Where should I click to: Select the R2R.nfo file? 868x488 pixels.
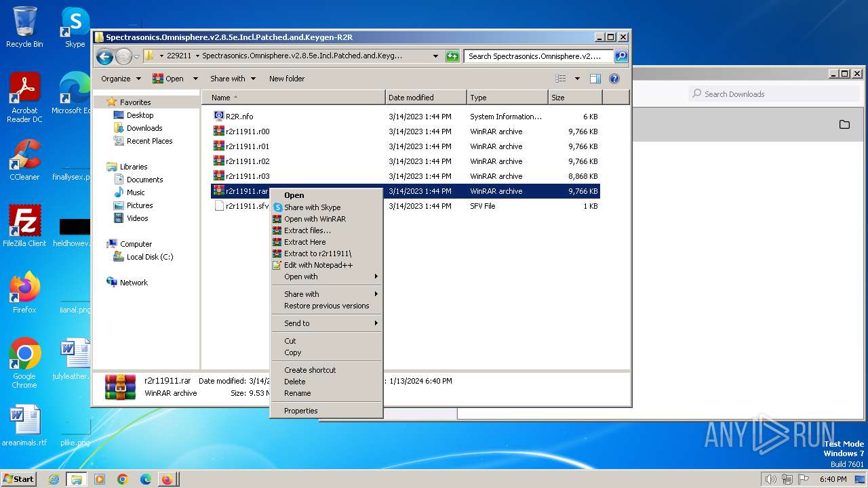pos(406,117)
